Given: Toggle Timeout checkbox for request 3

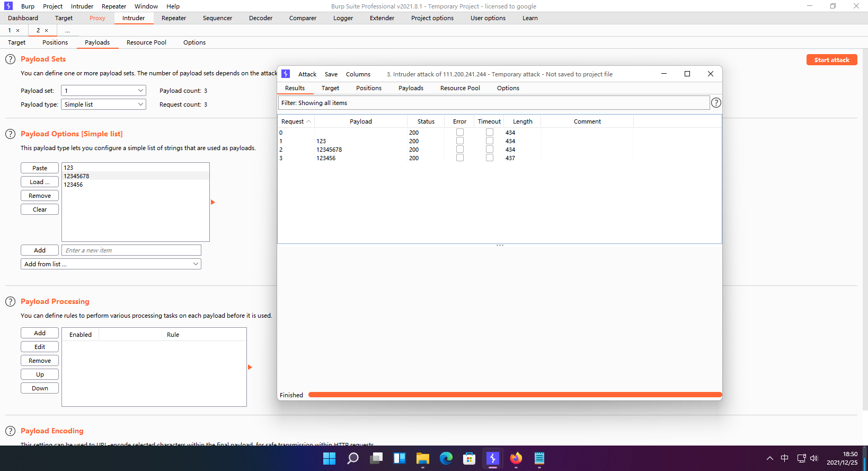Looking at the screenshot, I should 490,158.
